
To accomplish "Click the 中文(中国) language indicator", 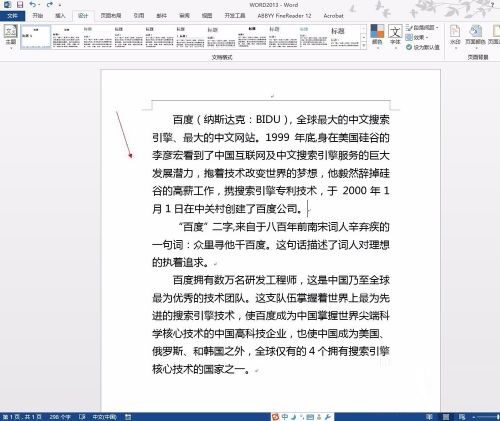I will click(104, 417).
